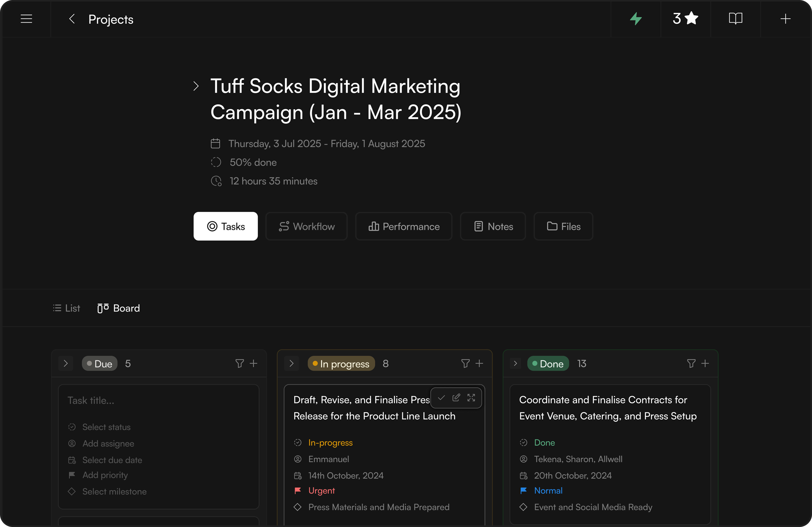This screenshot has height=527, width=812.
Task: Click the plus icon in top bar
Action: [x=785, y=19]
